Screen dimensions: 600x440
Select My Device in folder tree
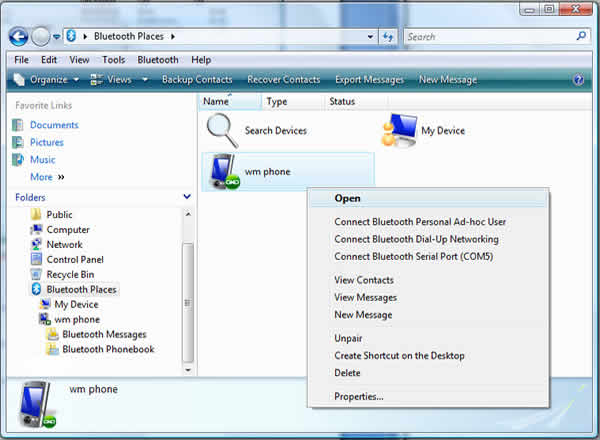tap(77, 304)
